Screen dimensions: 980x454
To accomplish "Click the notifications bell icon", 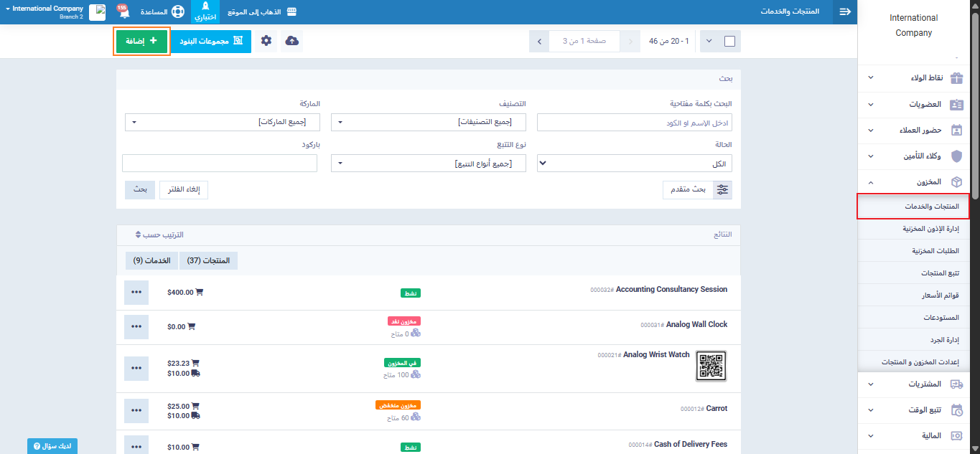I will 122,12.
